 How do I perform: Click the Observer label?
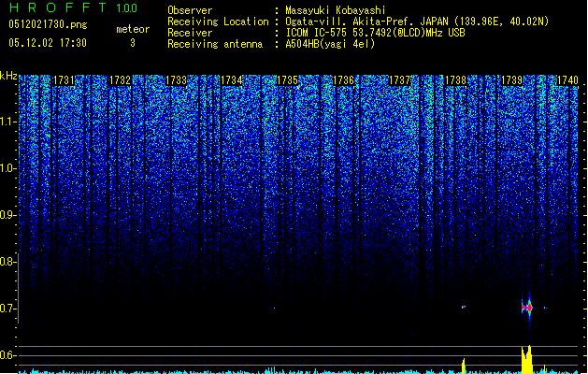[x=190, y=10]
